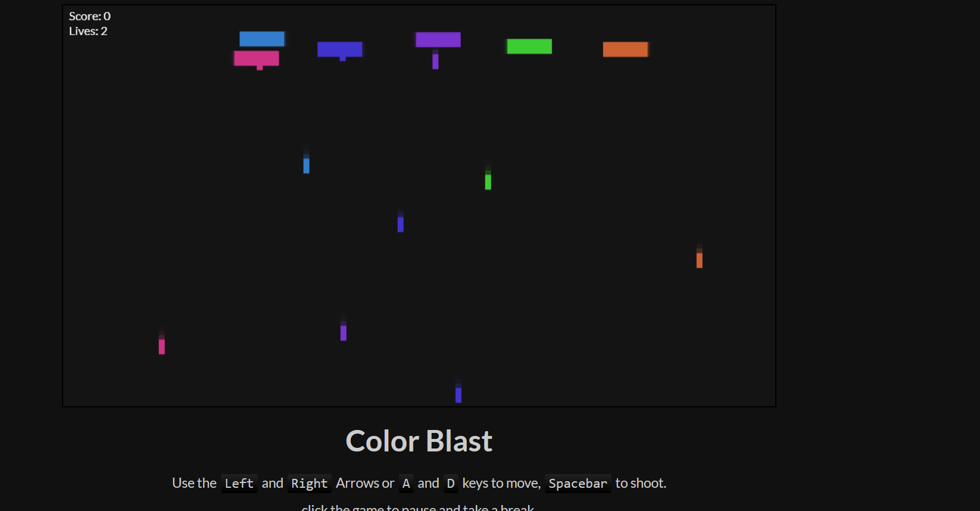Click the falling orange projectile
The height and width of the screenshot is (511, 980).
coord(700,260)
